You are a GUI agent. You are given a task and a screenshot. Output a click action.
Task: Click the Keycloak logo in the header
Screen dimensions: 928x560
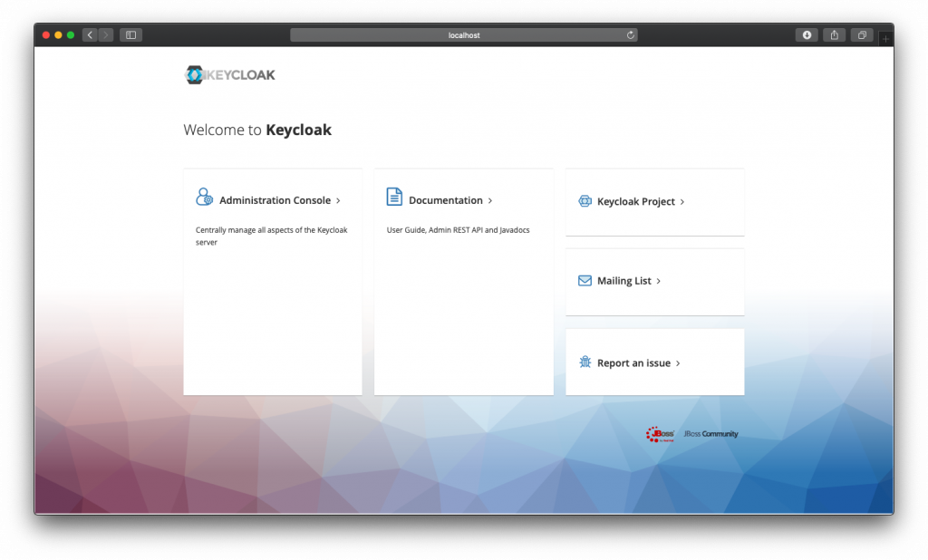pyautogui.click(x=229, y=75)
